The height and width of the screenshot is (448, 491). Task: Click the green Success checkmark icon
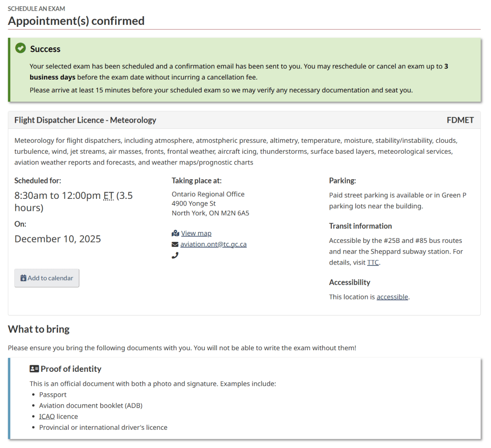[20, 48]
